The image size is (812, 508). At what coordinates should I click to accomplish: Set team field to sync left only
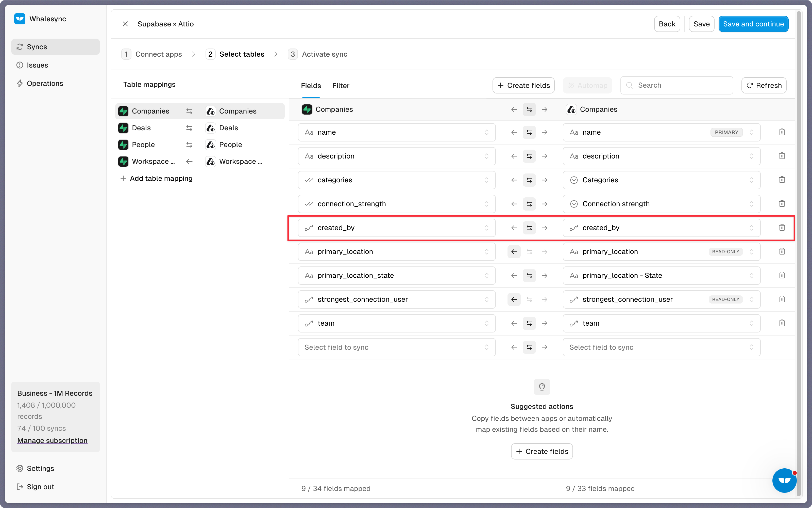click(514, 323)
